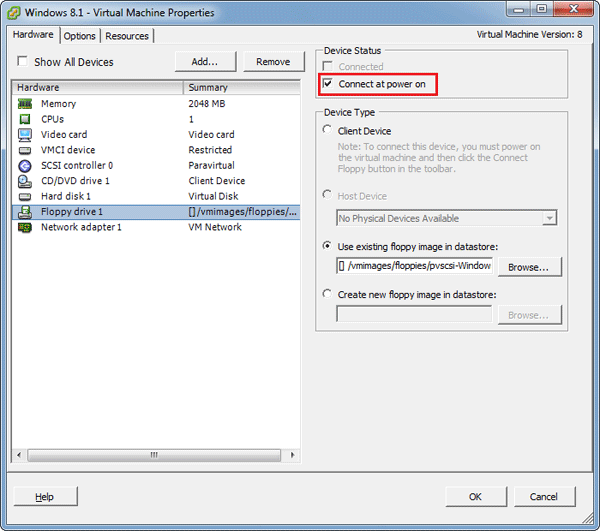Image resolution: width=600 pixels, height=531 pixels.
Task: Click the /vmimages/floppies/ summary cell
Action: tap(243, 212)
